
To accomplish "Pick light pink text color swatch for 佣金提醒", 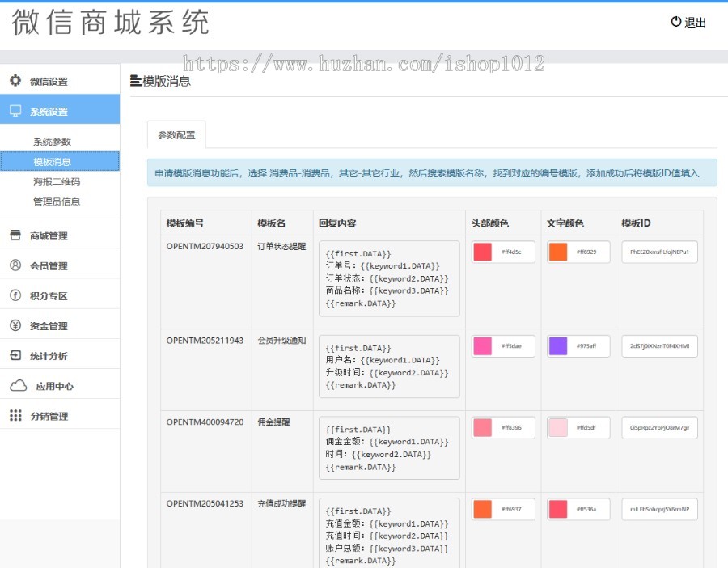I will click(x=558, y=427).
